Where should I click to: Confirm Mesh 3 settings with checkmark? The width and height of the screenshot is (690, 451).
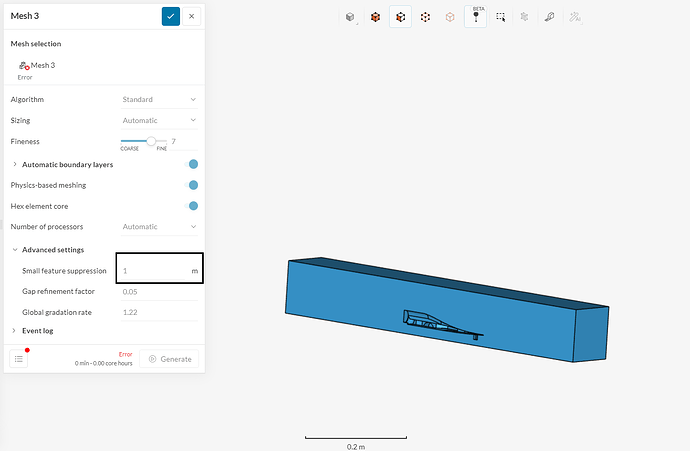171,16
